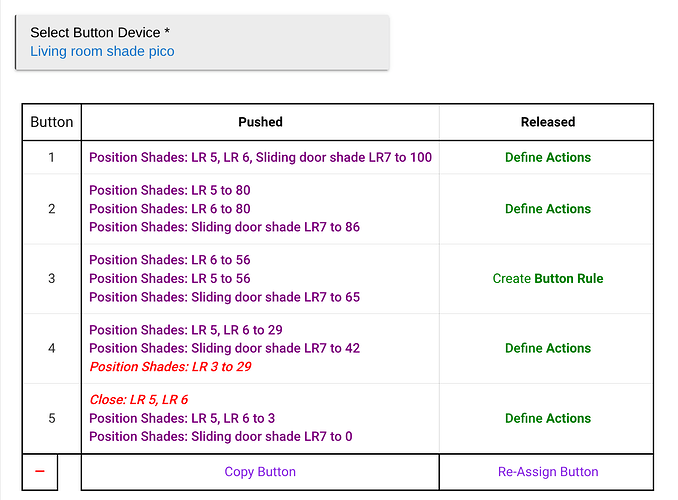Edit button 1 pushed action to 100
The image size is (678, 500).
[260, 157]
